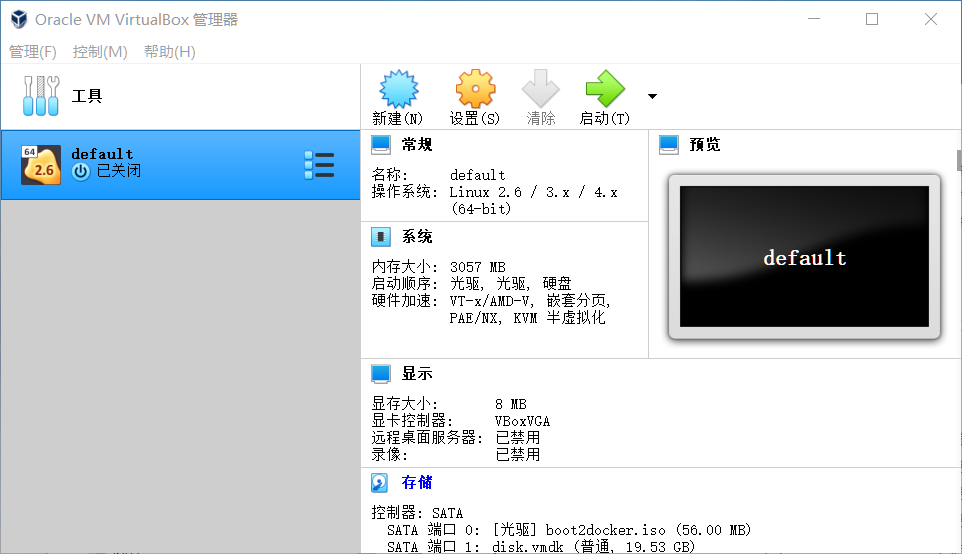
Task: Click the New (新建) gear icon
Action: point(398,89)
